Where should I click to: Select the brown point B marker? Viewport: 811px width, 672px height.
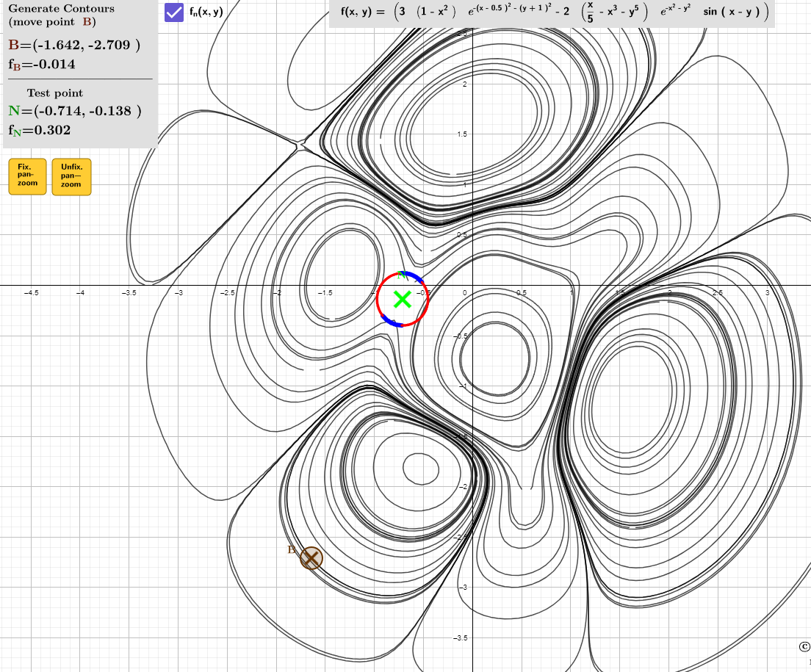[x=311, y=558]
